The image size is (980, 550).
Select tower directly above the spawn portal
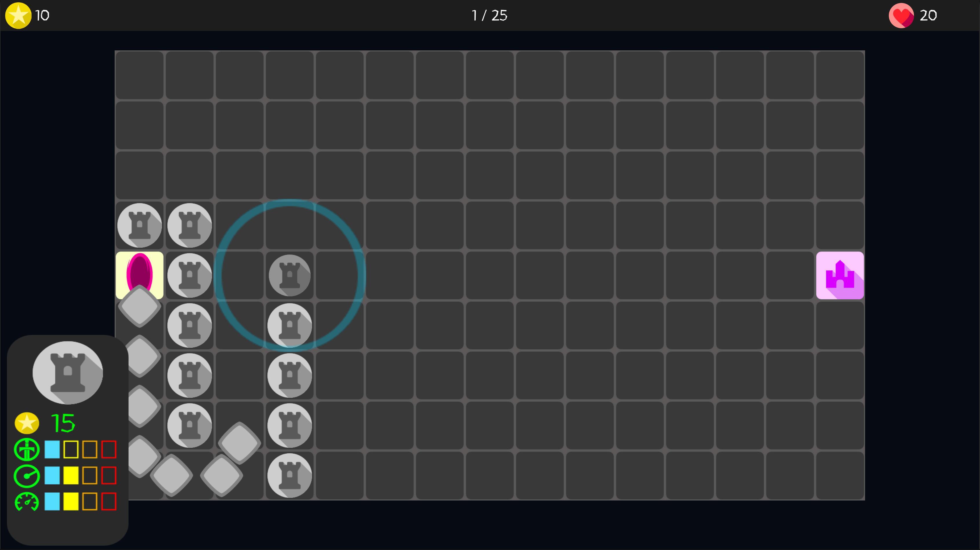pyautogui.click(x=139, y=225)
